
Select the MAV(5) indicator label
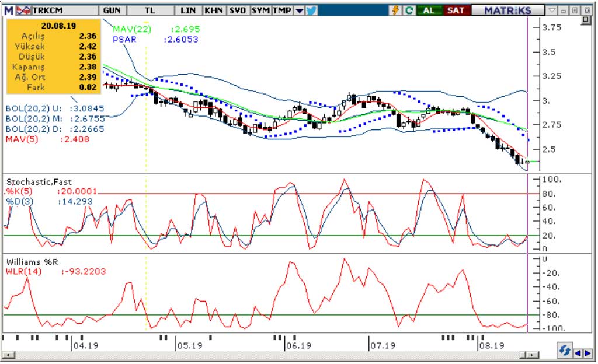coord(22,139)
